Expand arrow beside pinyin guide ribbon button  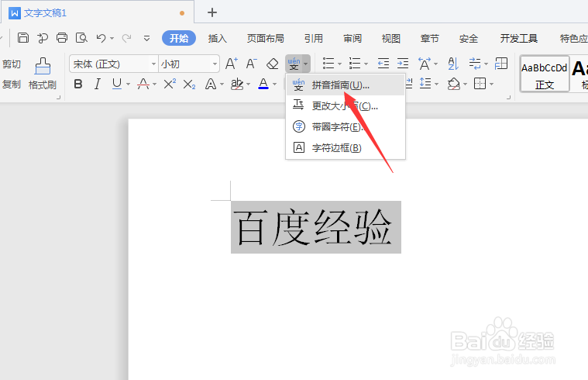306,64
